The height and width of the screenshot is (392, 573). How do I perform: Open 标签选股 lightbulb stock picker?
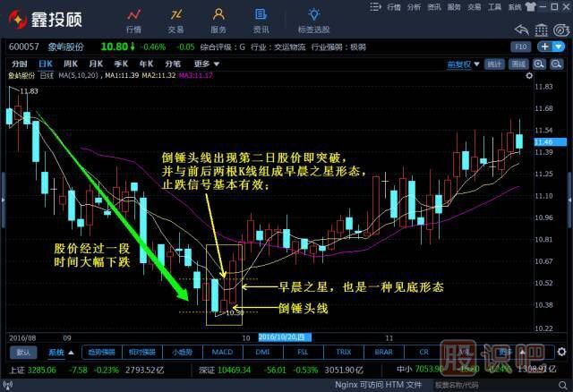(x=313, y=19)
